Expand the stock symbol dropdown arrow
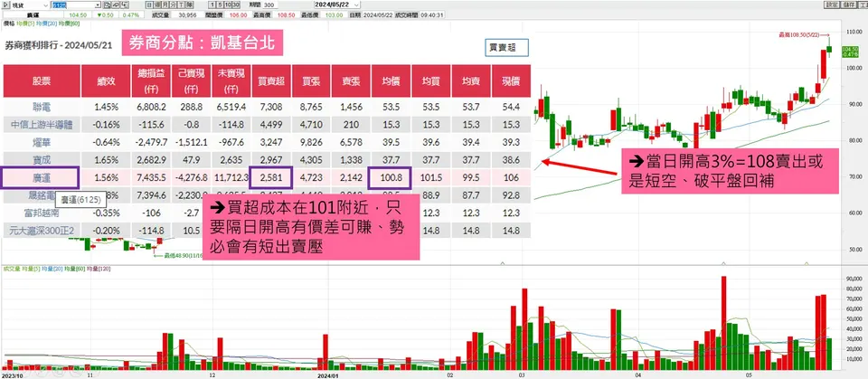The image size is (868, 379). (98, 5)
